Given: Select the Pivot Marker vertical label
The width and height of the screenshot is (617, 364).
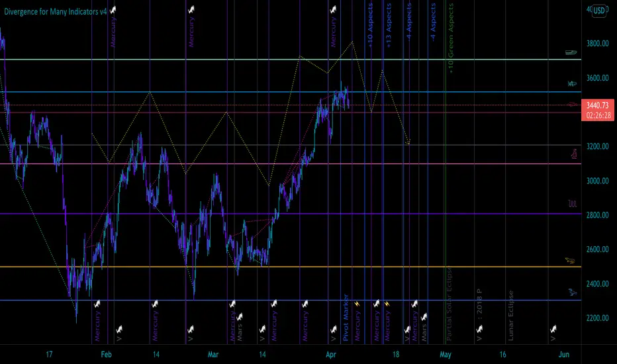Looking at the screenshot, I should (x=346, y=317).
